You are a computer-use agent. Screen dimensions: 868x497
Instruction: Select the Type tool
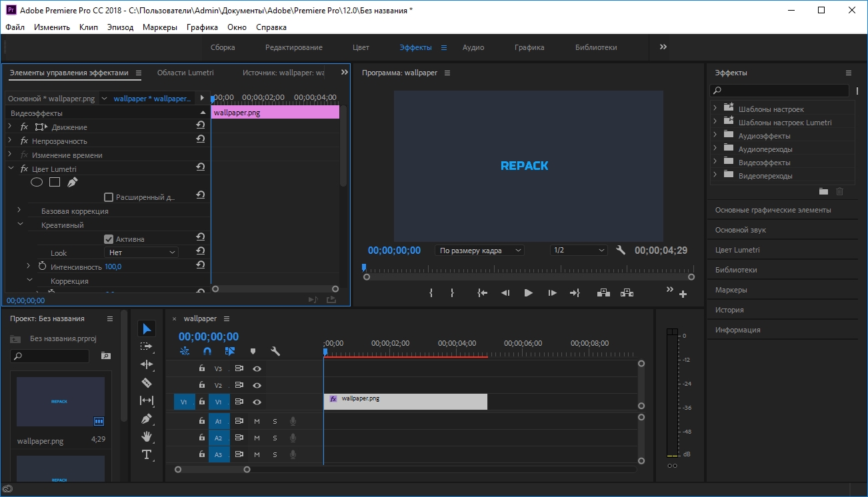pyautogui.click(x=147, y=455)
